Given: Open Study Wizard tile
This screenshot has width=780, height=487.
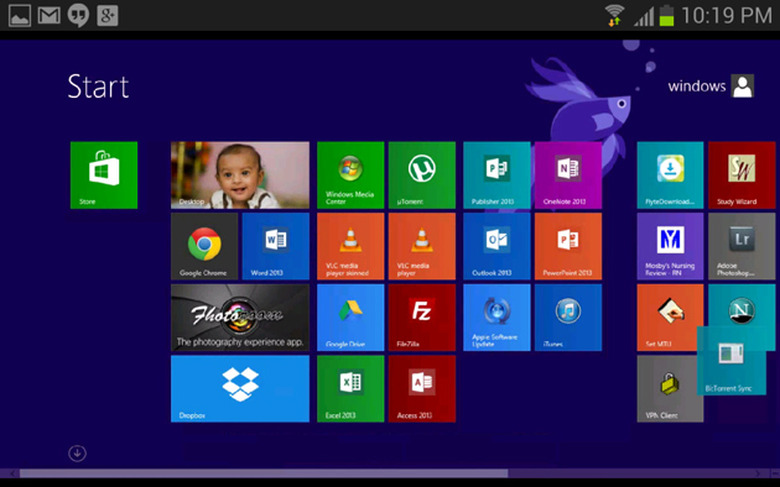Looking at the screenshot, I should 742,175.
